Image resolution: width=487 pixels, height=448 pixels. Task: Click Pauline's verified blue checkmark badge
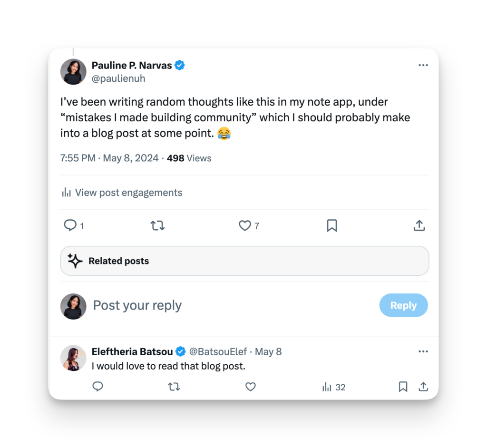(x=179, y=65)
